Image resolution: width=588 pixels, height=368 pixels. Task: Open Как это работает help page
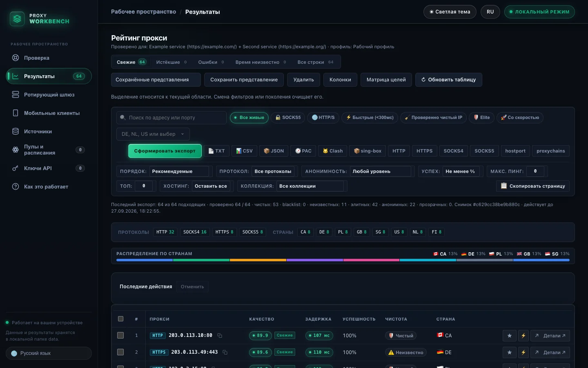pos(49,186)
